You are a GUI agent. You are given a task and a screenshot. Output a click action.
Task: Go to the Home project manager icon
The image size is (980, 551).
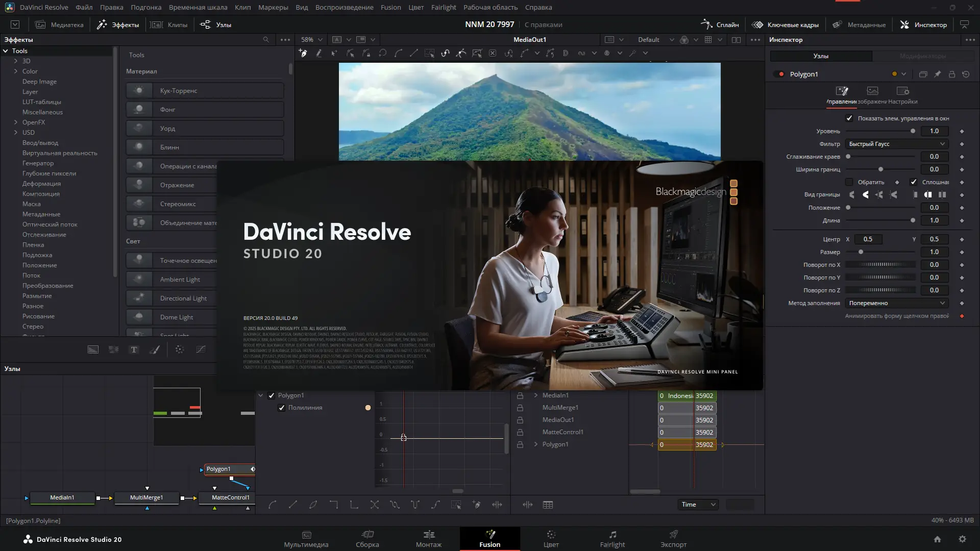coord(937,539)
